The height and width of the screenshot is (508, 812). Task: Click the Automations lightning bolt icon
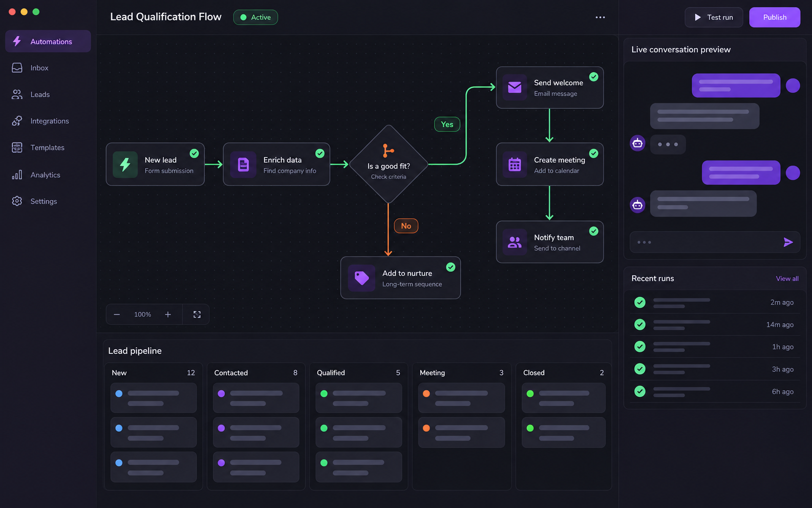(17, 41)
